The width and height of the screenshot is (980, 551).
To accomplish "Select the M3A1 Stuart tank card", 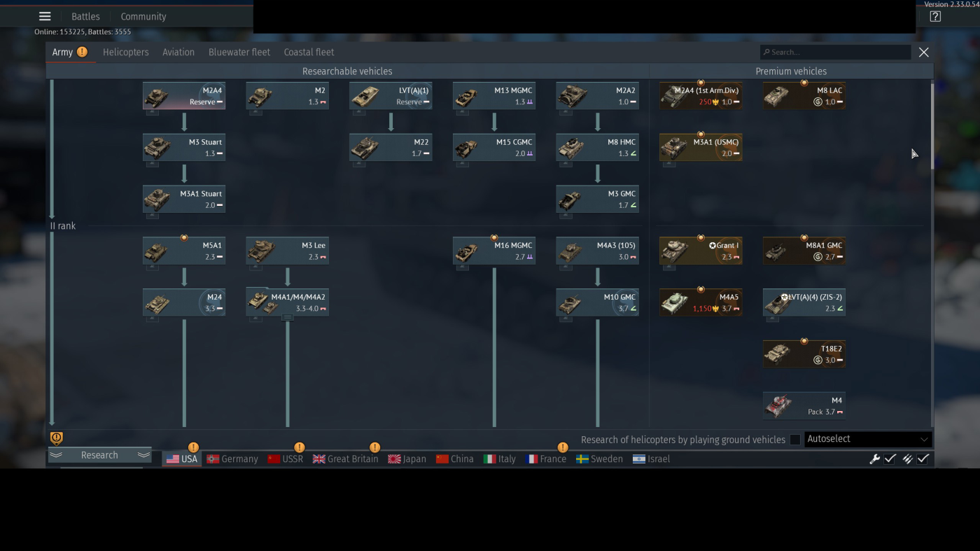I will coord(184,200).
